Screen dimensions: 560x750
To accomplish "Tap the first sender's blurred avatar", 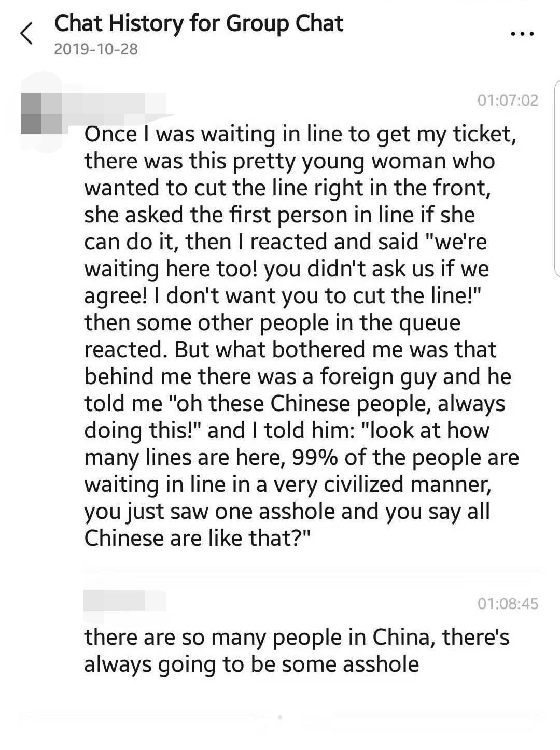I will (40, 113).
